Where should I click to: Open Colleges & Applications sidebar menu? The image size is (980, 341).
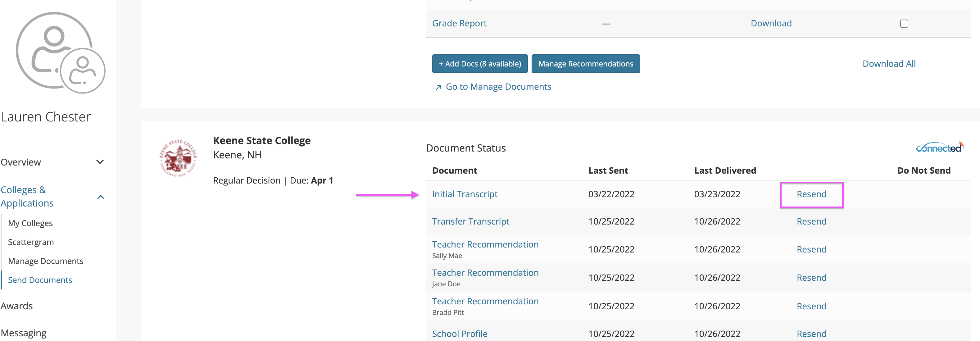[27, 196]
